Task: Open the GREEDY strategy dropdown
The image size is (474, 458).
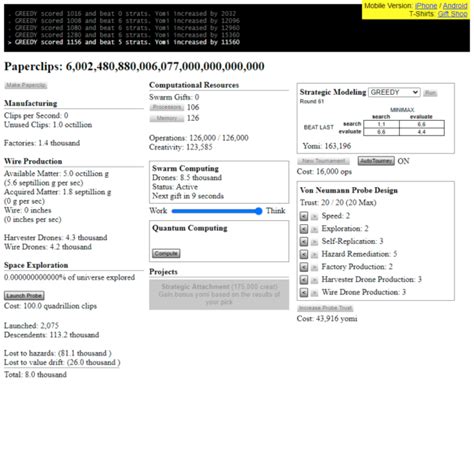Action: (394, 92)
